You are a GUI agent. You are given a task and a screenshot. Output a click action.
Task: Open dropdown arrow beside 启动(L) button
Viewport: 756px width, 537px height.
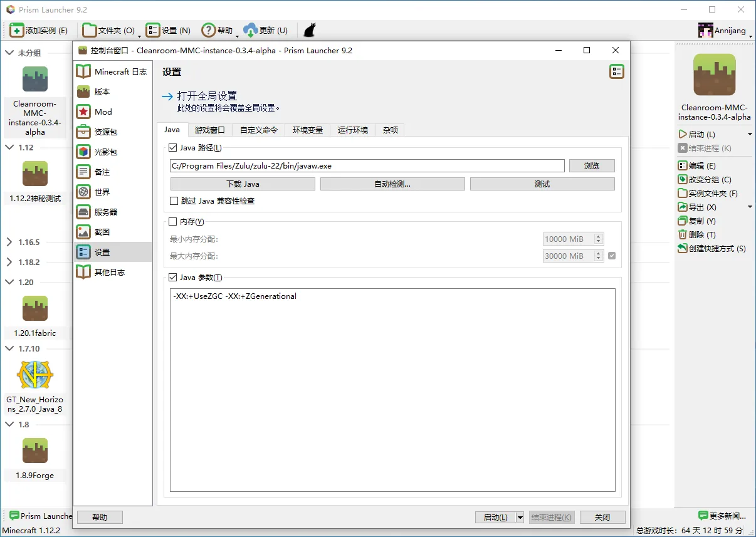[520, 518]
